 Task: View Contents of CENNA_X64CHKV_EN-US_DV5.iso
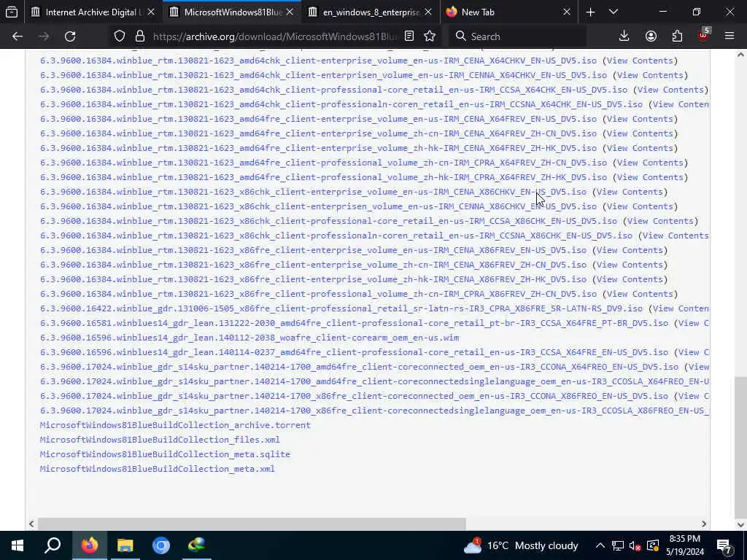point(650,75)
